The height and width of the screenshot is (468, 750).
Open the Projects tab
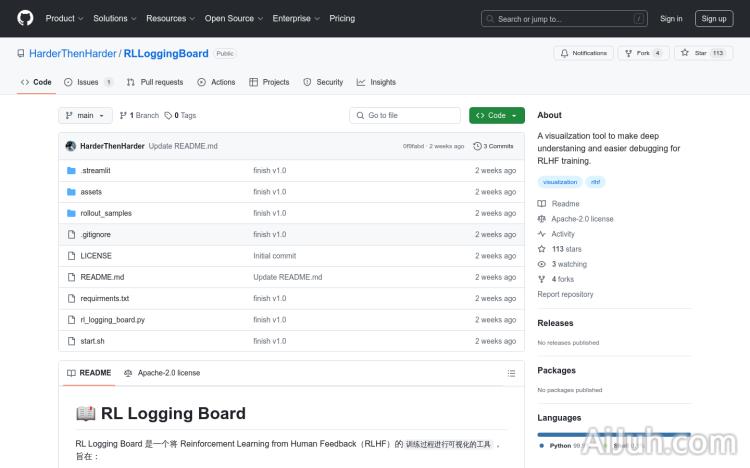(x=269, y=82)
